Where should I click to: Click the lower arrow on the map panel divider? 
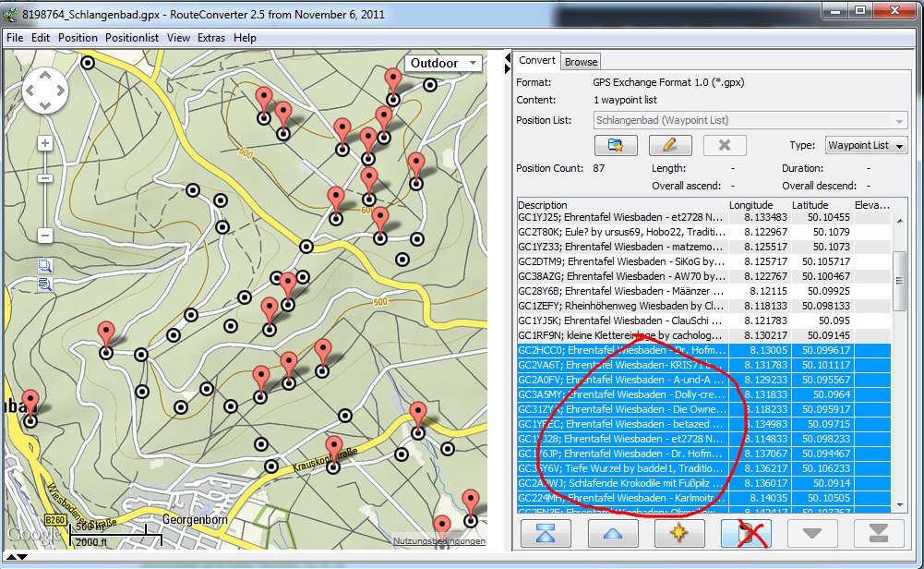507,68
